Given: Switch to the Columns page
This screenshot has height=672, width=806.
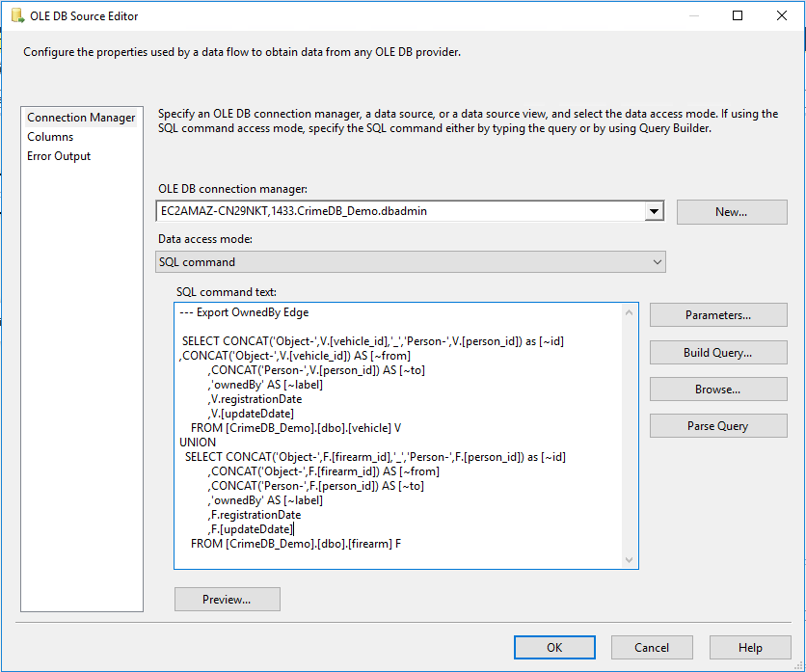Looking at the screenshot, I should point(50,137).
